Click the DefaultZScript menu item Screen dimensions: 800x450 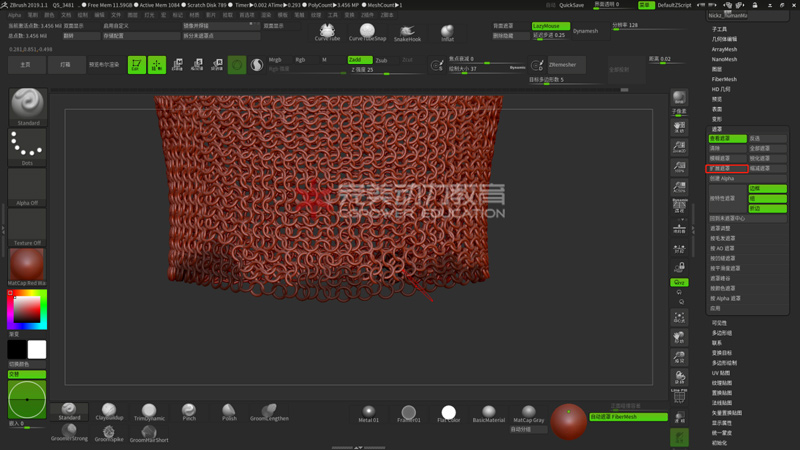pos(675,5)
